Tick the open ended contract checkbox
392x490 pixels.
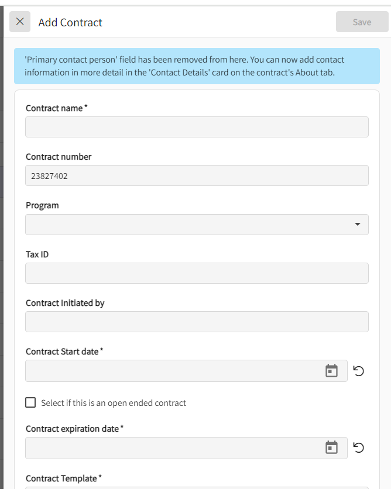click(31, 402)
